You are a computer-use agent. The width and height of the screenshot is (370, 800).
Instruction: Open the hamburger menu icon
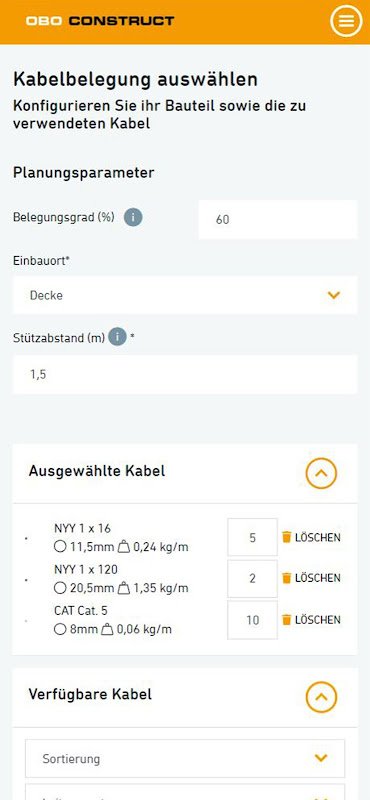click(346, 21)
